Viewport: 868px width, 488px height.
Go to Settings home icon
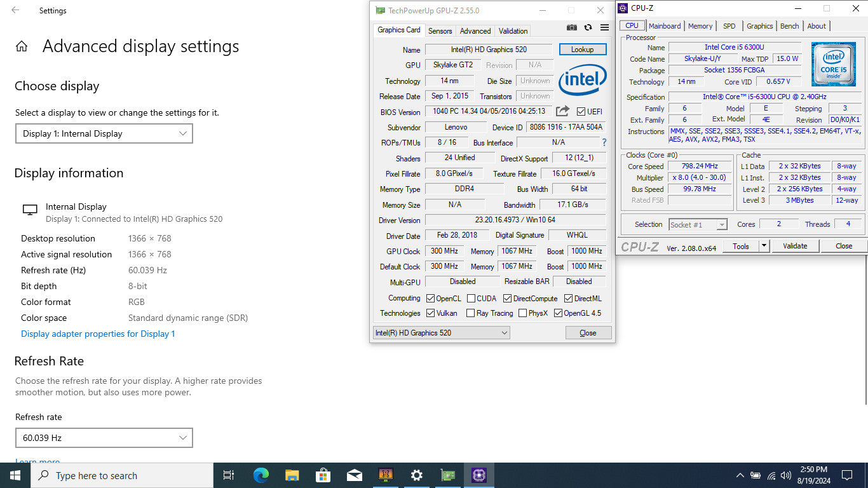click(22, 46)
